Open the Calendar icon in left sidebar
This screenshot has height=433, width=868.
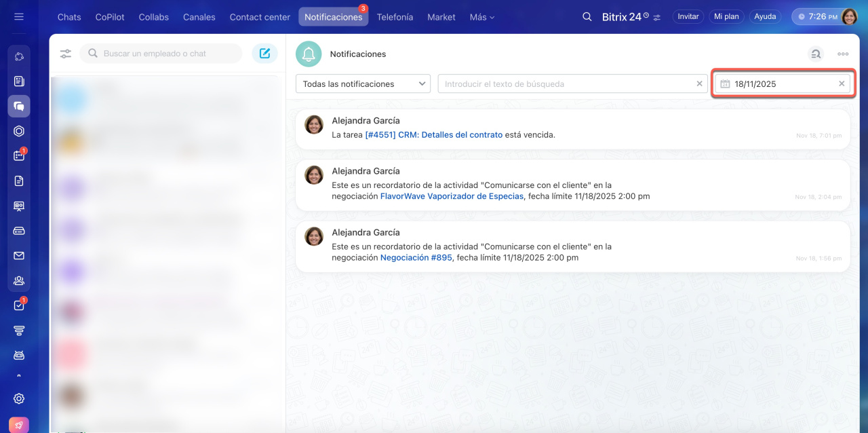pyautogui.click(x=19, y=155)
